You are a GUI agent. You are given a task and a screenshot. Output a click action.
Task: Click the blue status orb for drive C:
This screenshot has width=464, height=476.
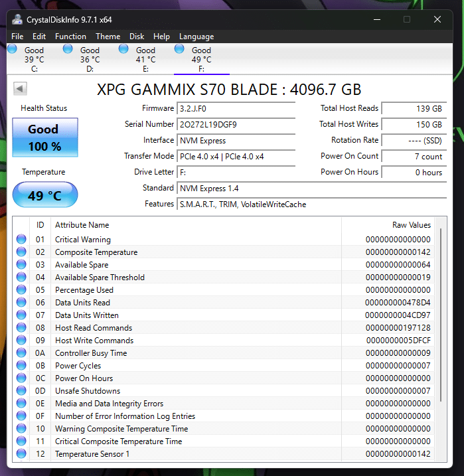[x=13, y=48]
